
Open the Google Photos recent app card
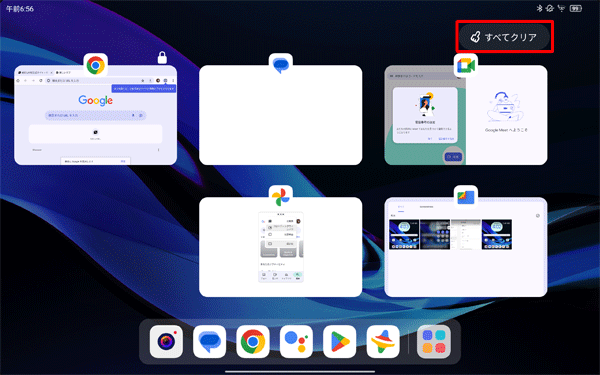pos(280,247)
